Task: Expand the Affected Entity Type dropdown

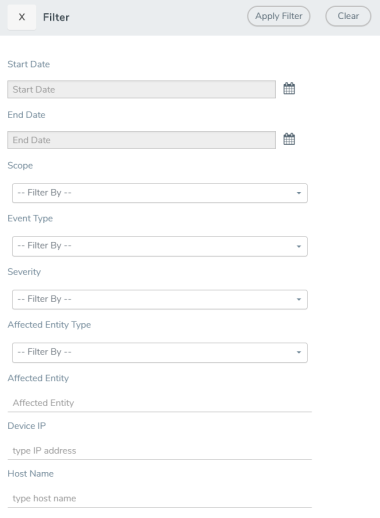Action: [160, 352]
